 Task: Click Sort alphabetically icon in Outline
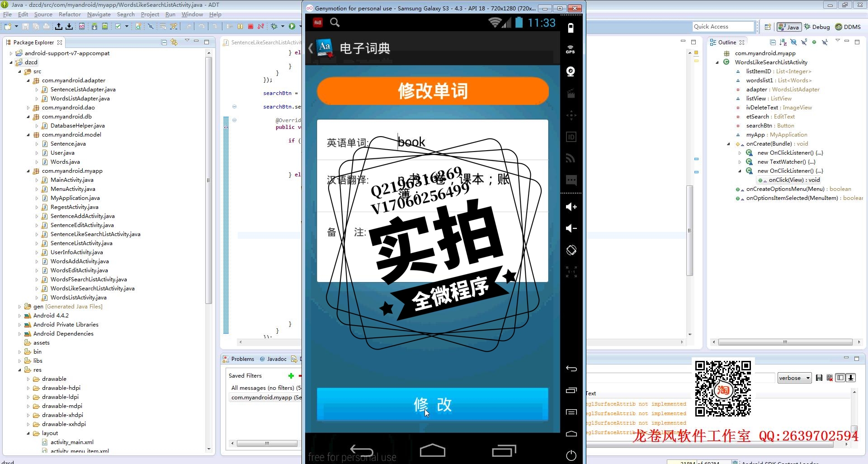pyautogui.click(x=783, y=42)
